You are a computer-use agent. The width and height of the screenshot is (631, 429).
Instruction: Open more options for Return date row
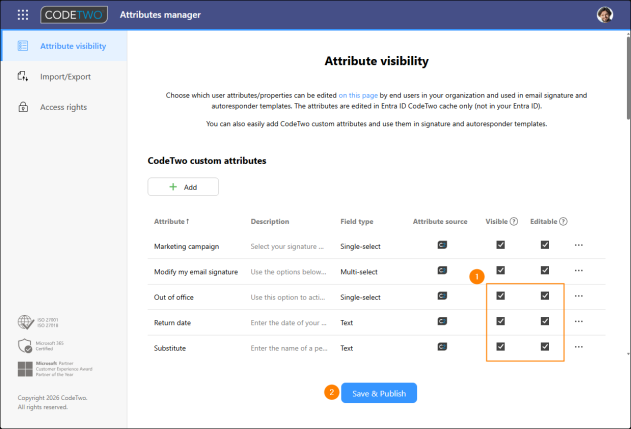579,321
